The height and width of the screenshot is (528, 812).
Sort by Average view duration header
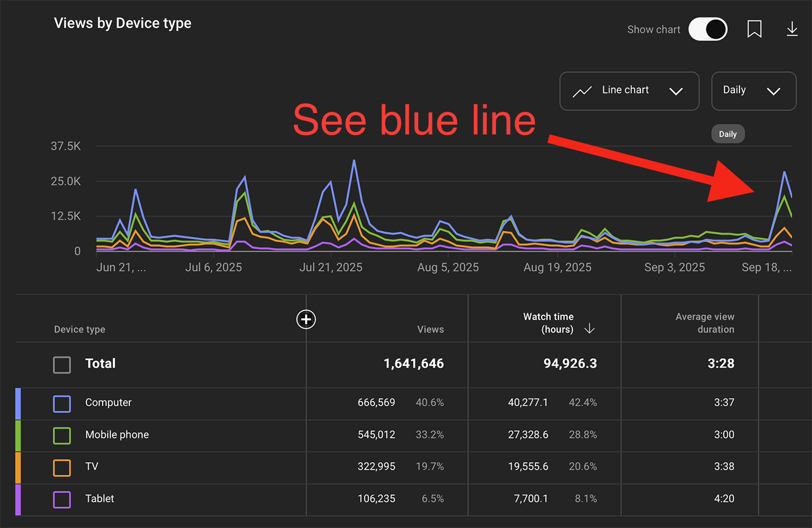point(705,323)
